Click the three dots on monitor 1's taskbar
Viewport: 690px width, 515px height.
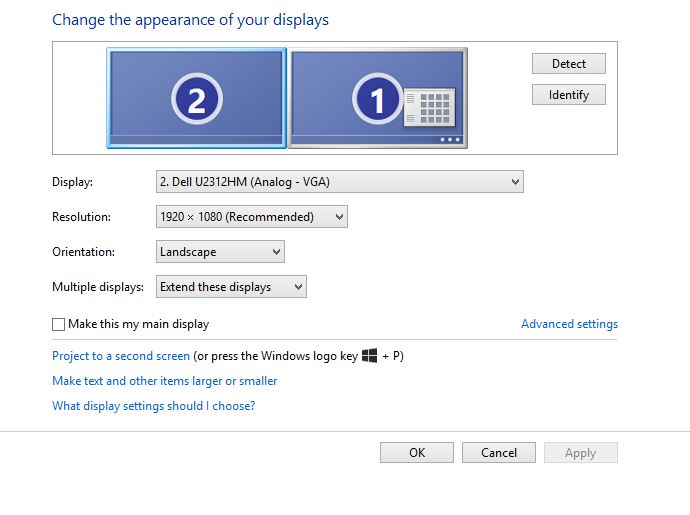[x=449, y=140]
